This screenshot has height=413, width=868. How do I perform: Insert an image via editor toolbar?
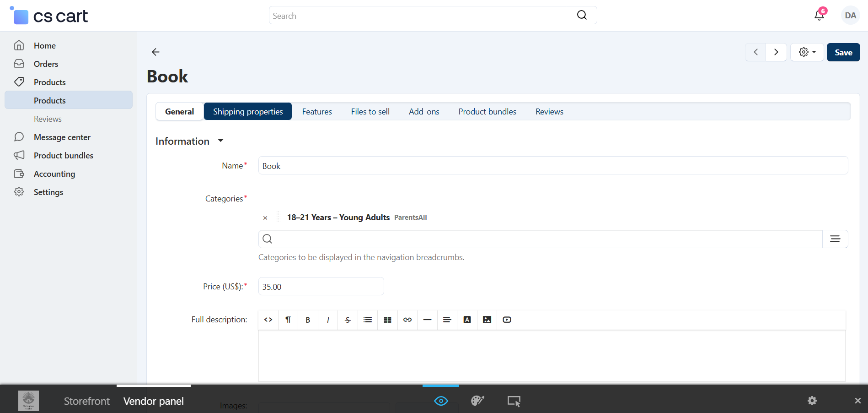[x=487, y=320]
